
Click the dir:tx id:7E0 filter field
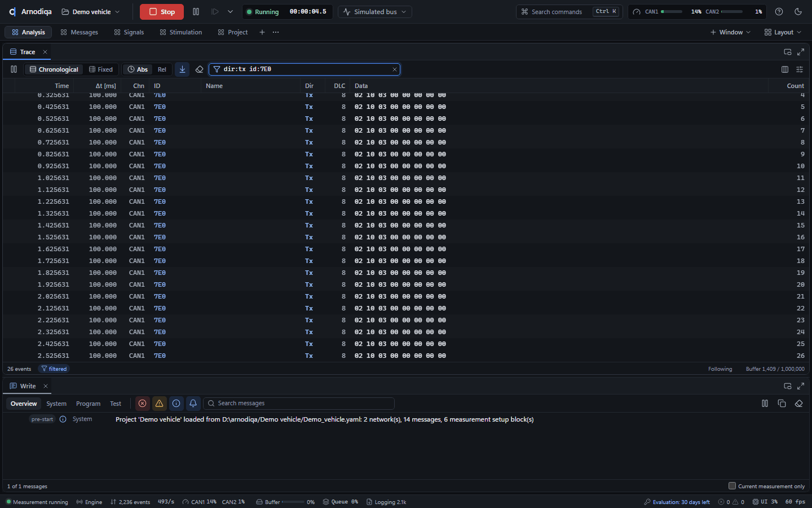(304, 69)
